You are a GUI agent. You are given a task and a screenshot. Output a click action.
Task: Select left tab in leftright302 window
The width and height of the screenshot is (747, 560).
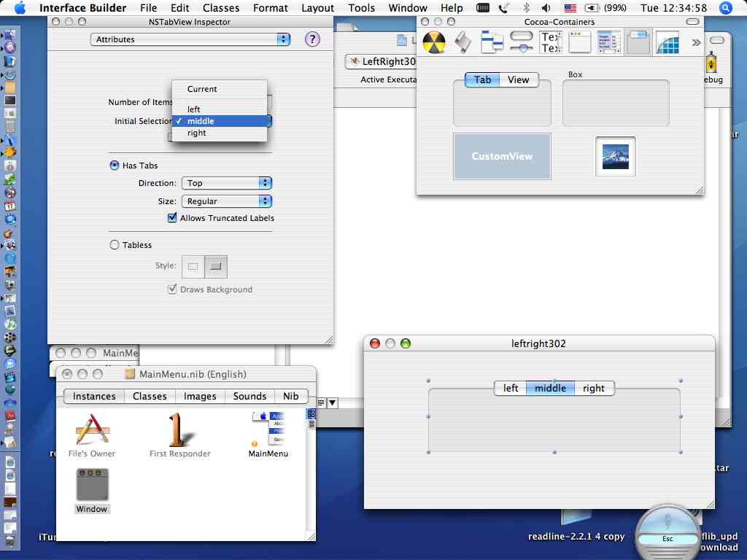[x=511, y=388]
